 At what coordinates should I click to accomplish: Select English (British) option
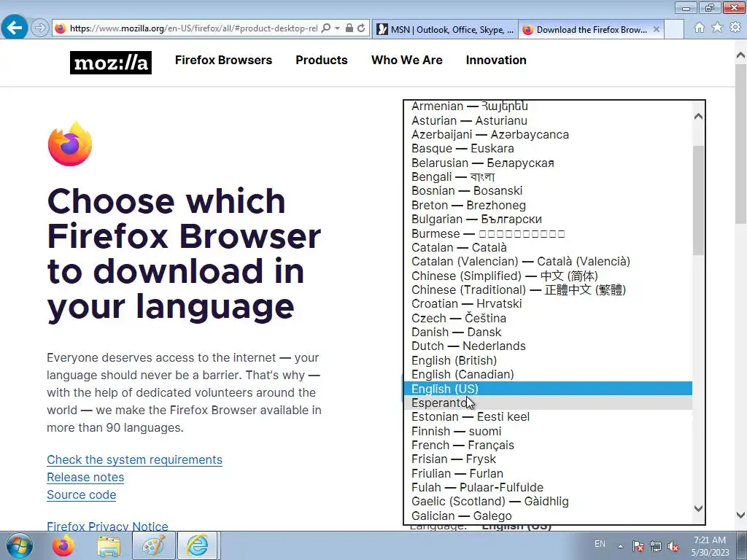(548, 360)
